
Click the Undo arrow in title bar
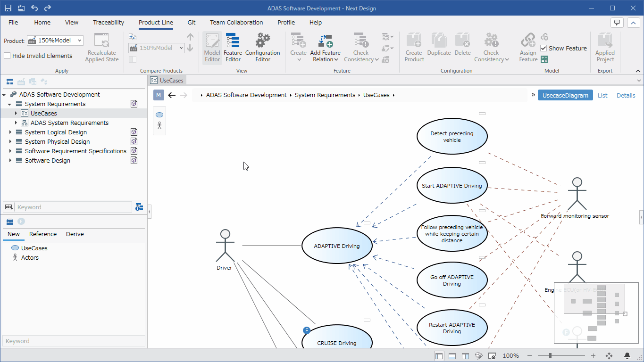click(34, 8)
